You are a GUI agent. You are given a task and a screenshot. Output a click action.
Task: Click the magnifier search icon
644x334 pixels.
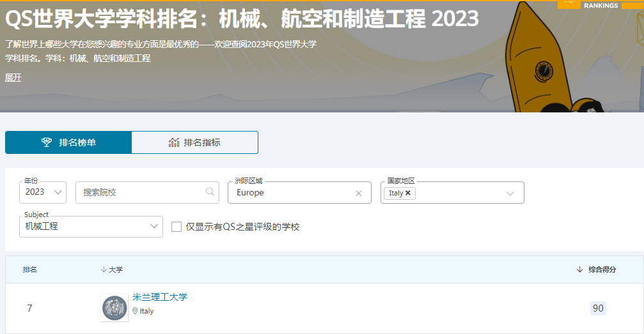[210, 192]
